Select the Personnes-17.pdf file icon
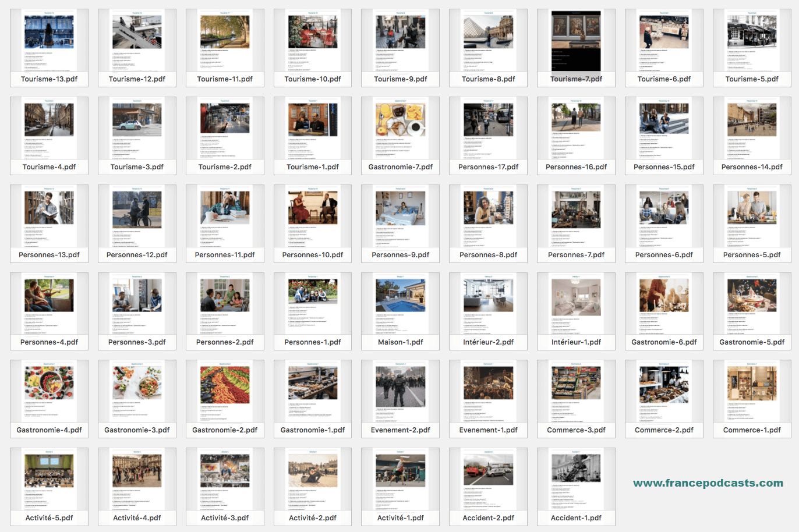This screenshot has width=799, height=532. coord(488,129)
